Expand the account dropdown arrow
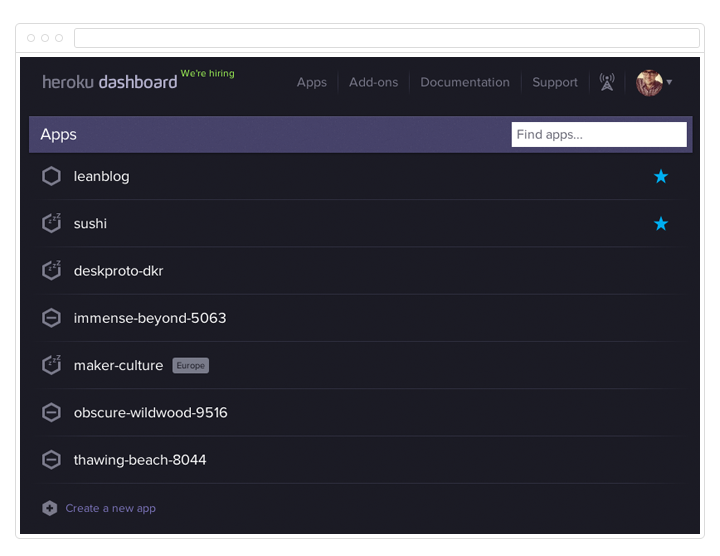The width and height of the screenshot is (720, 556). [x=669, y=82]
